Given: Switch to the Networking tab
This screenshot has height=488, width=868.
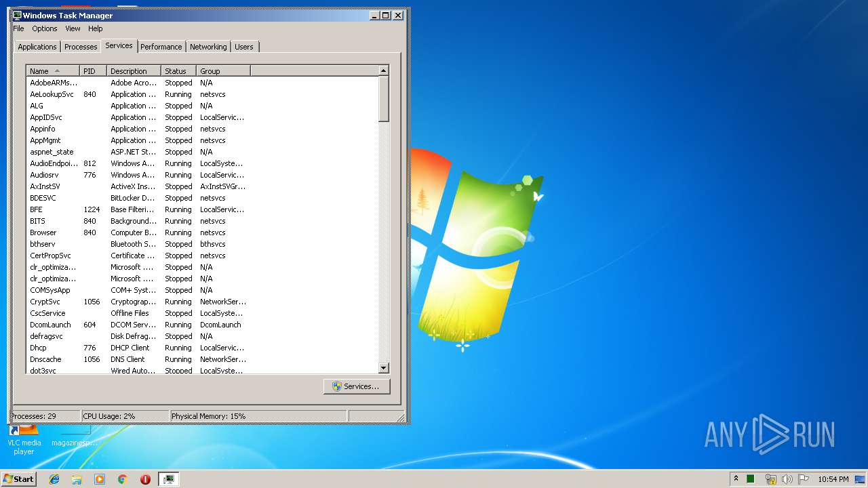Looking at the screenshot, I should point(208,47).
